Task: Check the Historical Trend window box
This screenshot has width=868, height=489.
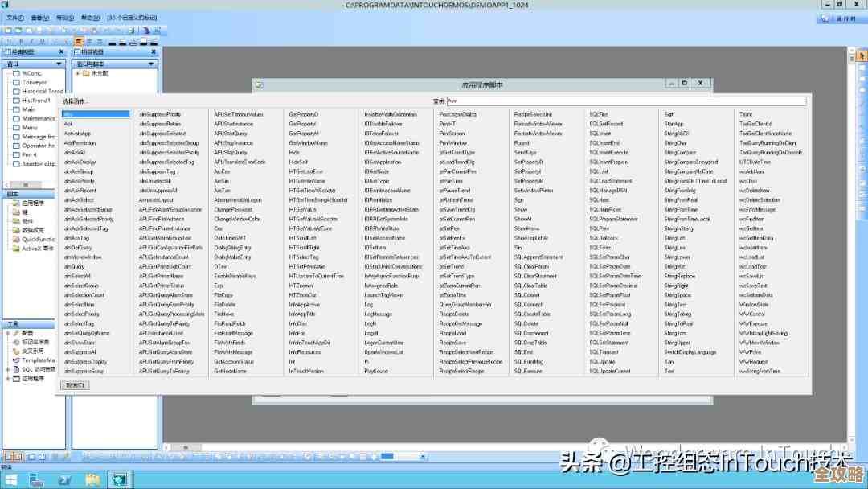Action: 15,91
